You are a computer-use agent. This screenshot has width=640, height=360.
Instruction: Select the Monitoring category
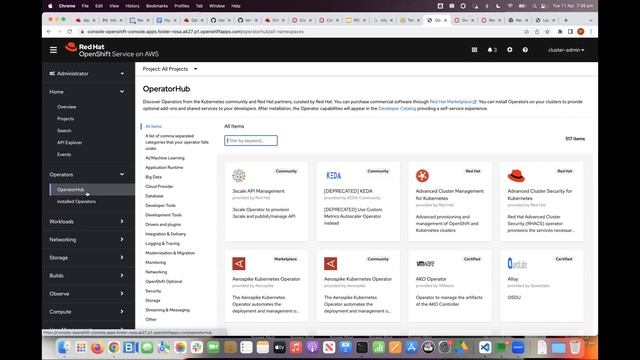point(156,262)
